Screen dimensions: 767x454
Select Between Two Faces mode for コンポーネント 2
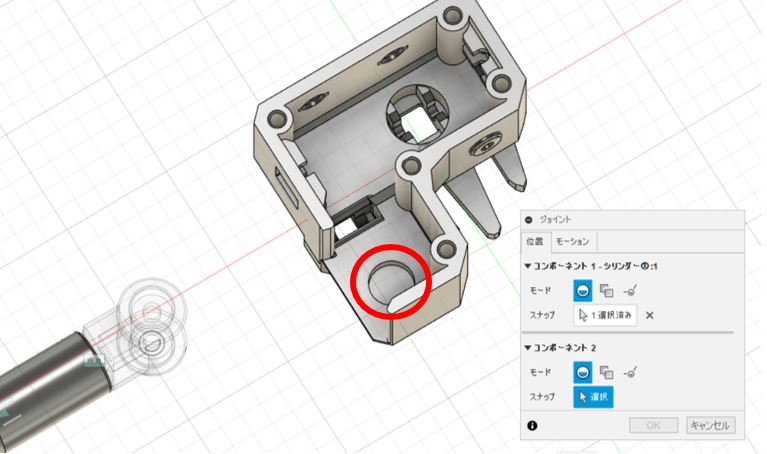[607, 373]
